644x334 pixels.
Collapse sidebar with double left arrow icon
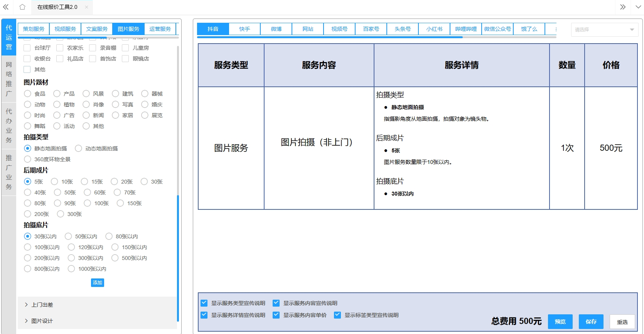pos(6,7)
